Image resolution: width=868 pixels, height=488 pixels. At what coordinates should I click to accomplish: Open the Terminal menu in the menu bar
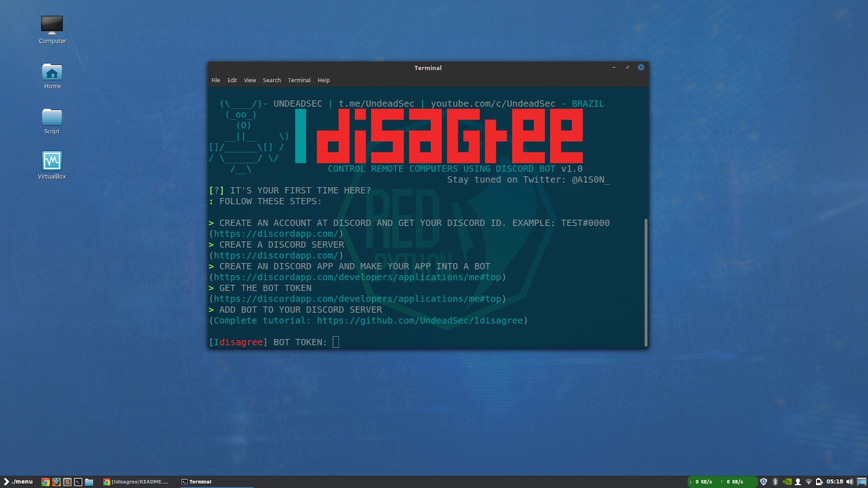click(299, 80)
